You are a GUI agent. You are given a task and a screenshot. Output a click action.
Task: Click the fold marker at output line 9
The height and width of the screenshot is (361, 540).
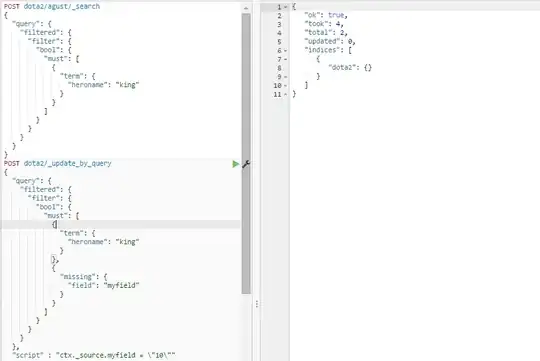[x=285, y=77]
